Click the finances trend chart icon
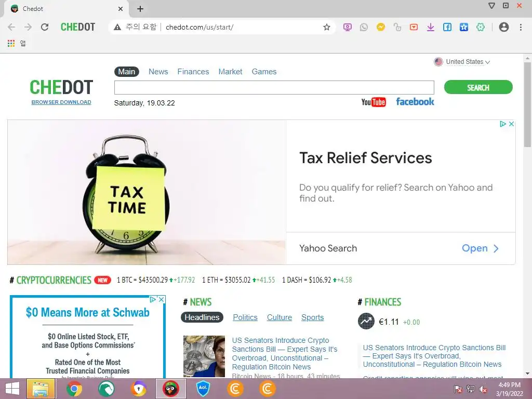 [366, 321]
